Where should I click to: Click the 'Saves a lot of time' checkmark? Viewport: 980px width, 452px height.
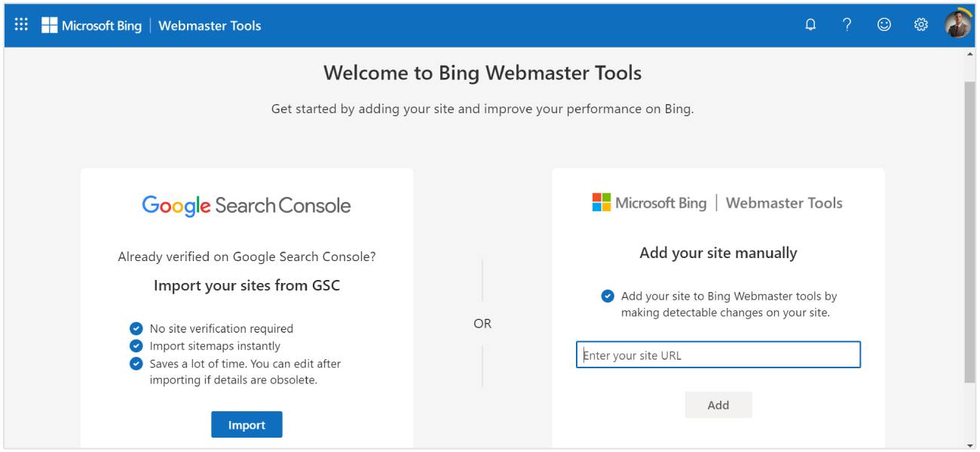(x=136, y=364)
